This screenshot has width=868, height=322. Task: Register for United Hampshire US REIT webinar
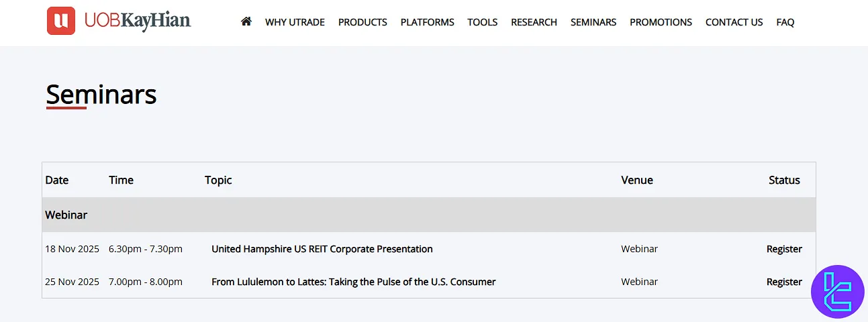coord(784,249)
